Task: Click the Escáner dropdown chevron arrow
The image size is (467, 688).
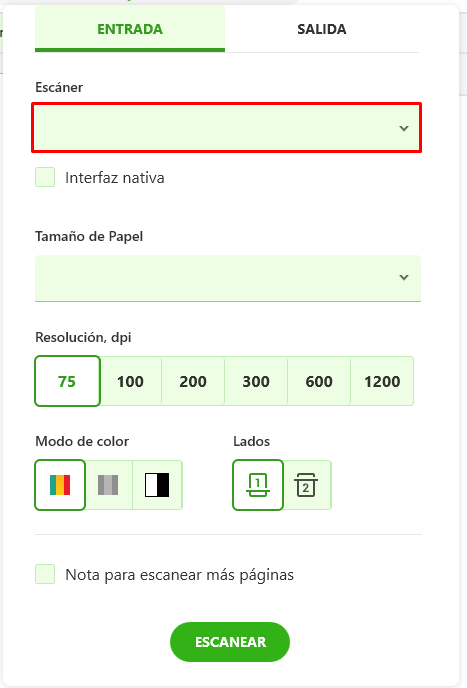Action: pos(404,128)
